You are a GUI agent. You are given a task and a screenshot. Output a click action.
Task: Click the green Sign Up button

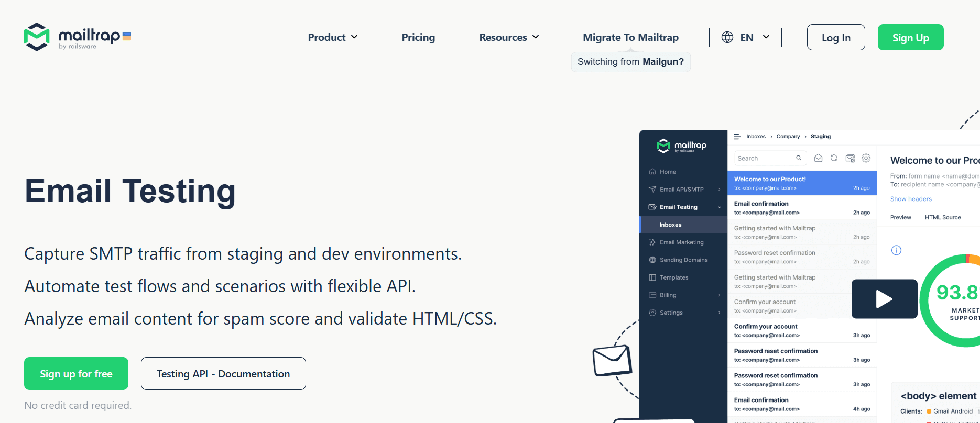[911, 37]
